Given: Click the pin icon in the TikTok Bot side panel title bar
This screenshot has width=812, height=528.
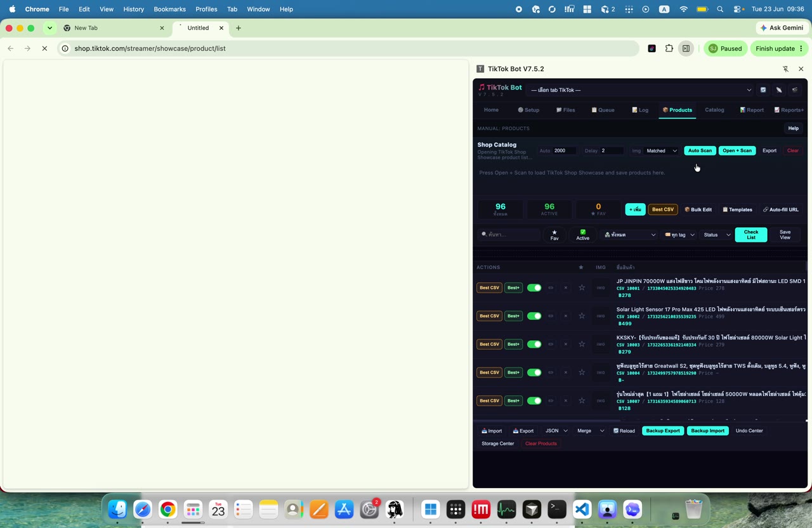Looking at the screenshot, I should point(785,69).
